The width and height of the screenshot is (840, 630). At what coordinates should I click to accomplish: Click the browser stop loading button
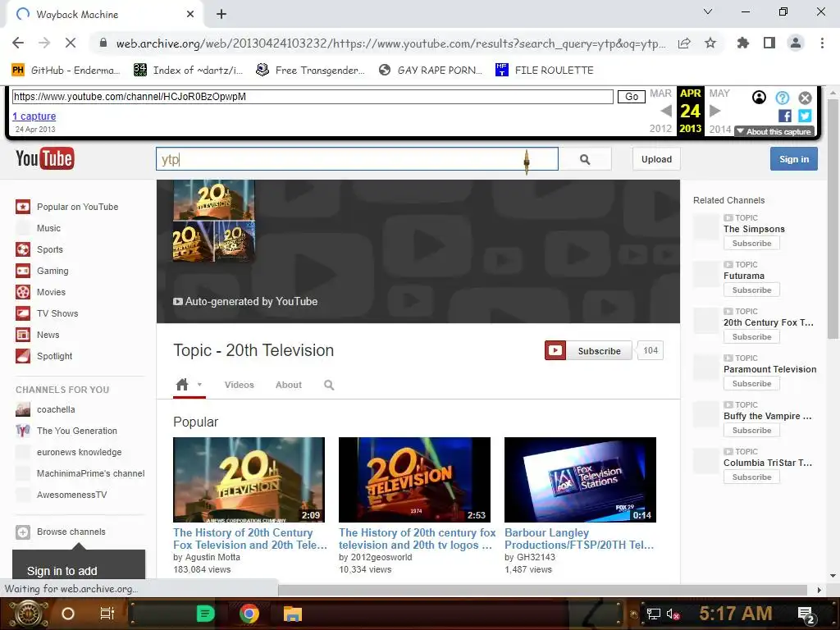pos(71,43)
